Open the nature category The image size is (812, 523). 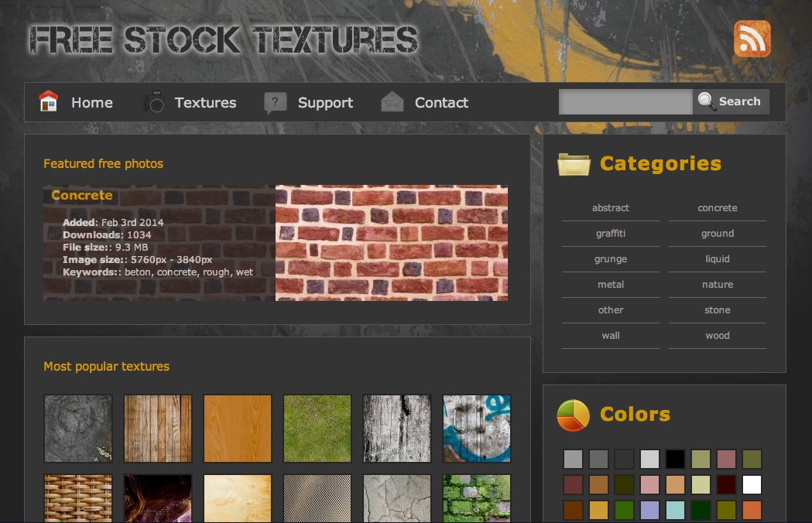coord(718,284)
